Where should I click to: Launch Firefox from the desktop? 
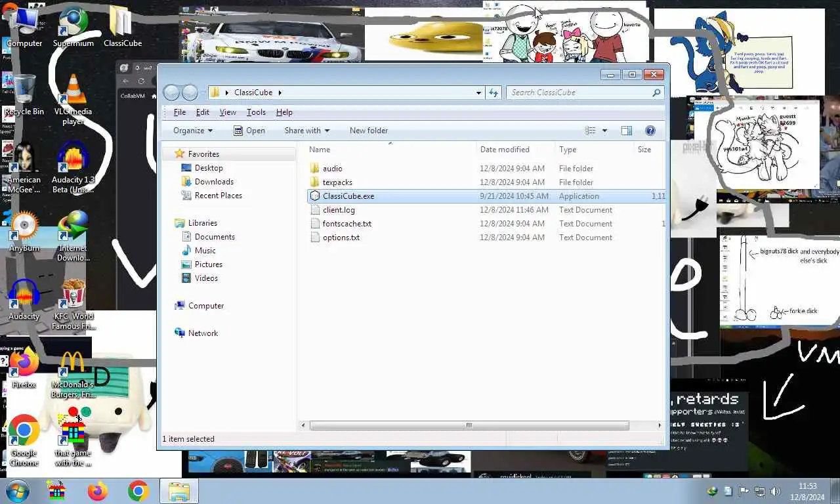click(24, 368)
